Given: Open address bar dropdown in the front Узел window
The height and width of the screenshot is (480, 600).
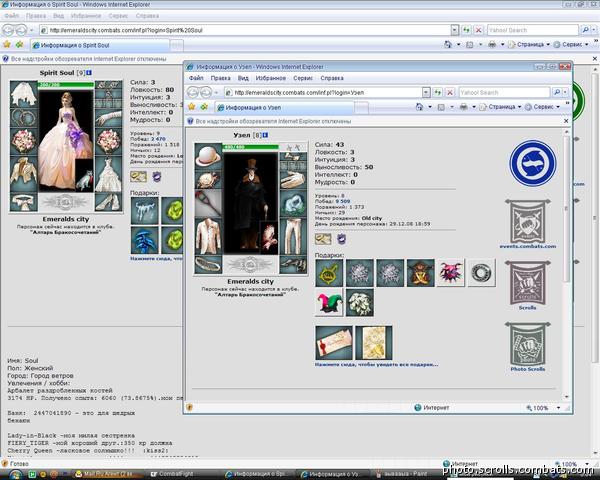Looking at the screenshot, I should tap(426, 92).
